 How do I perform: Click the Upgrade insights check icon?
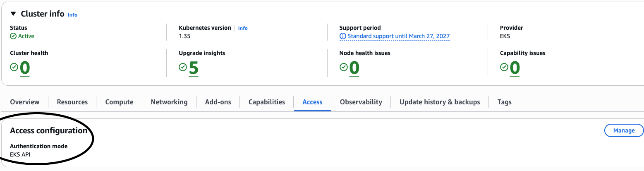click(183, 67)
